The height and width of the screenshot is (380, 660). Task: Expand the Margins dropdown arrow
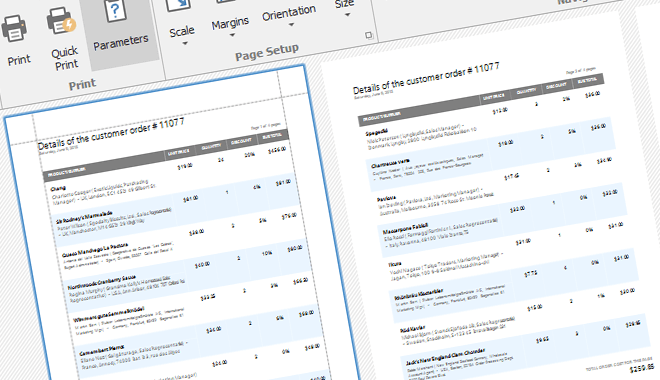232,35
